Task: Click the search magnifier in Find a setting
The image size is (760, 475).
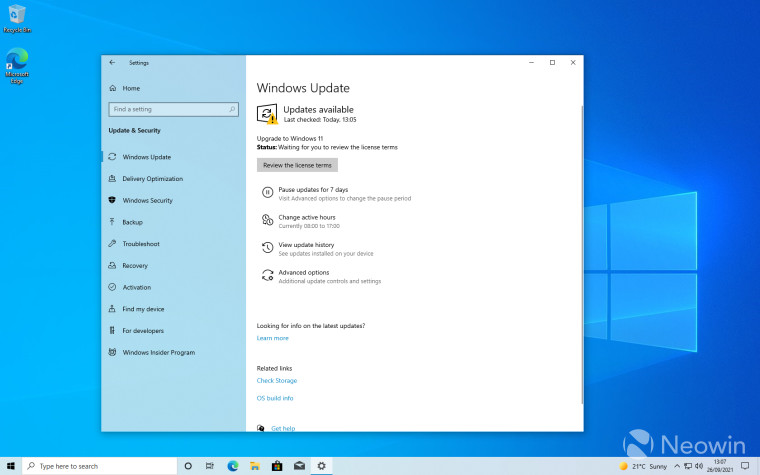Action: (232, 110)
